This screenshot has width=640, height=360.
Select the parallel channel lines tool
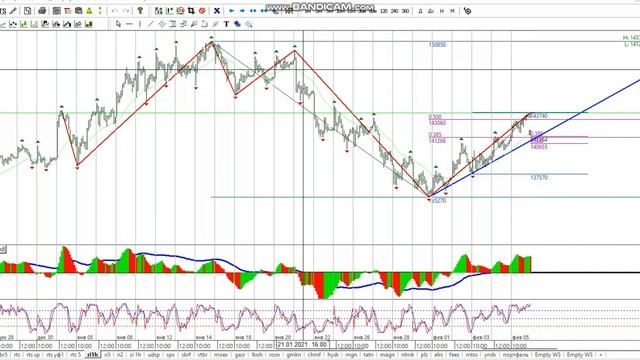(x=162, y=24)
